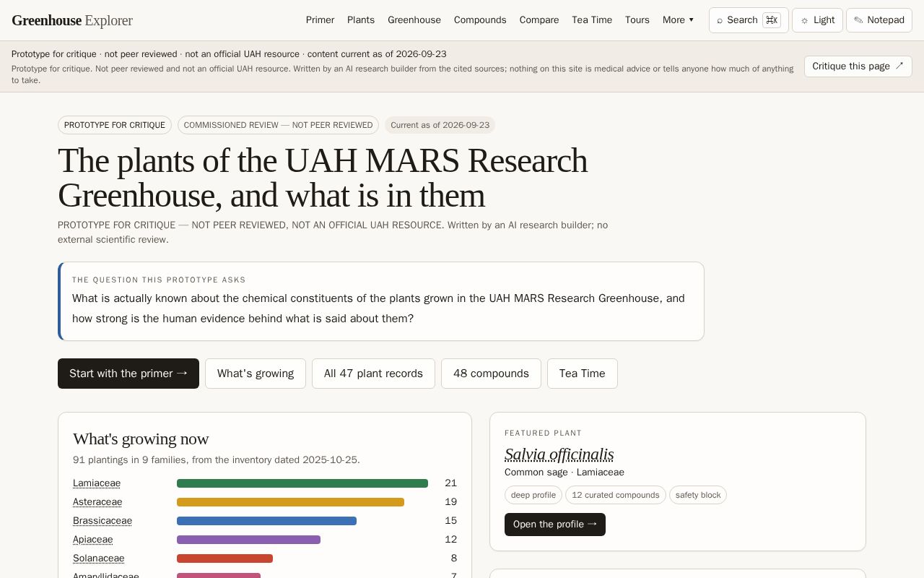The width and height of the screenshot is (924, 578).
Task: Select Tea Time in the top navigation
Action: tap(592, 20)
